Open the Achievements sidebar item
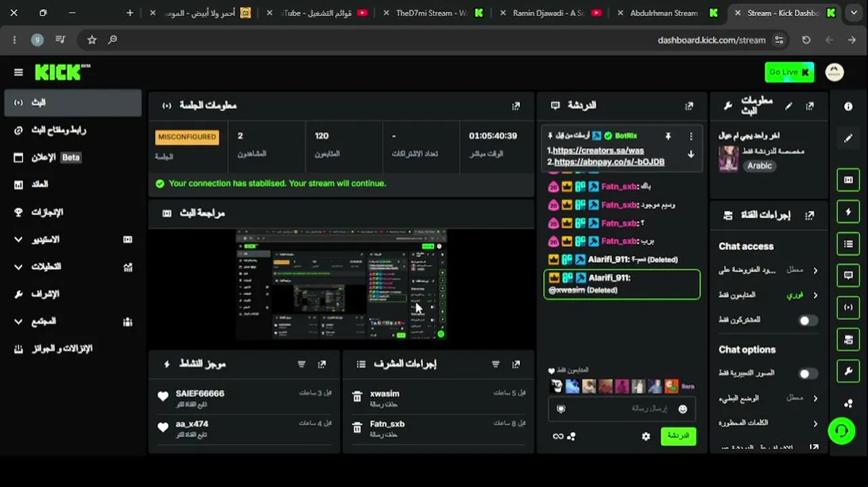868x487 pixels. pyautogui.click(x=72, y=212)
